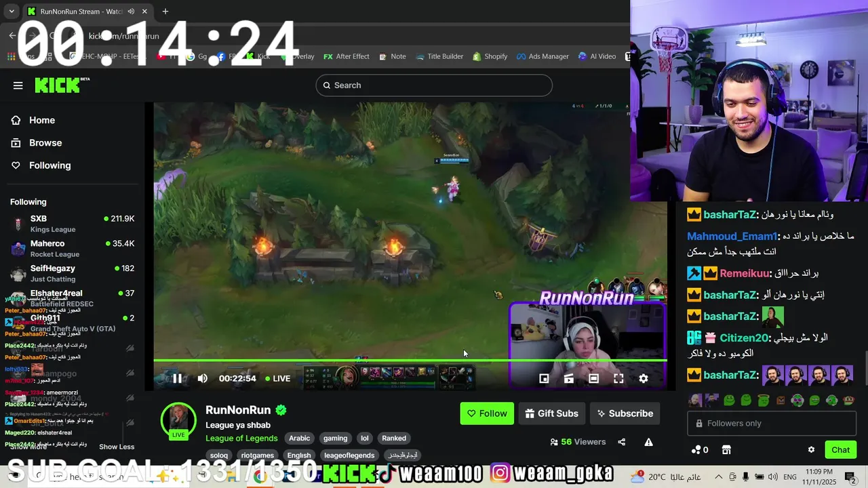Open a new browser tab
The image size is (868, 488).
coord(165,12)
